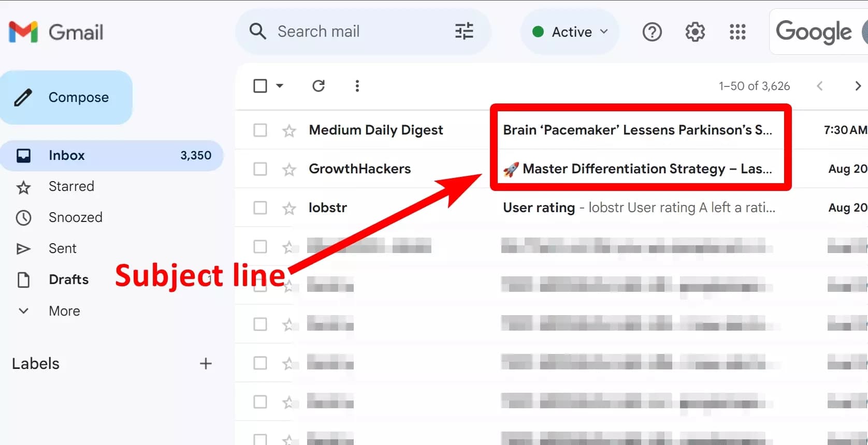Open the Help question mark icon
The width and height of the screenshot is (868, 445).
tap(652, 32)
